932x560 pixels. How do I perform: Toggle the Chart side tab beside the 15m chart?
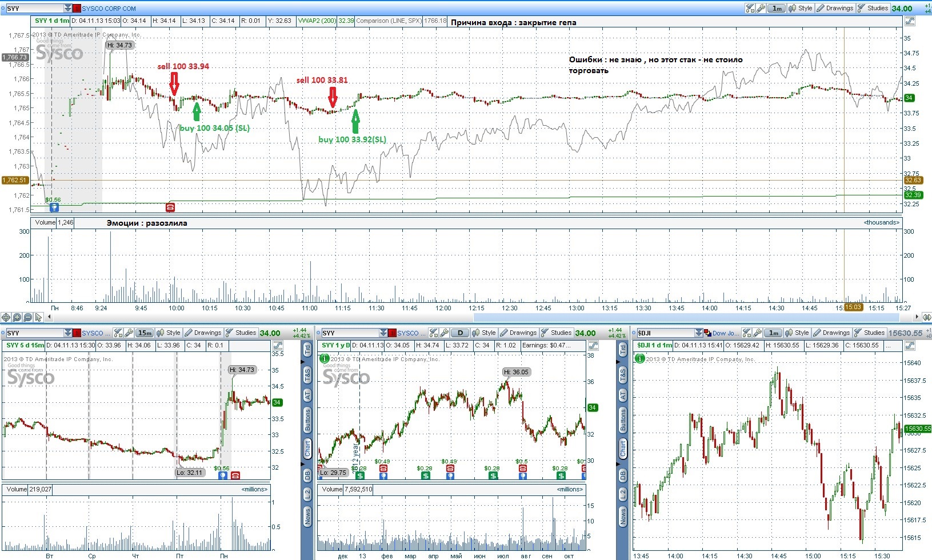tap(307, 449)
